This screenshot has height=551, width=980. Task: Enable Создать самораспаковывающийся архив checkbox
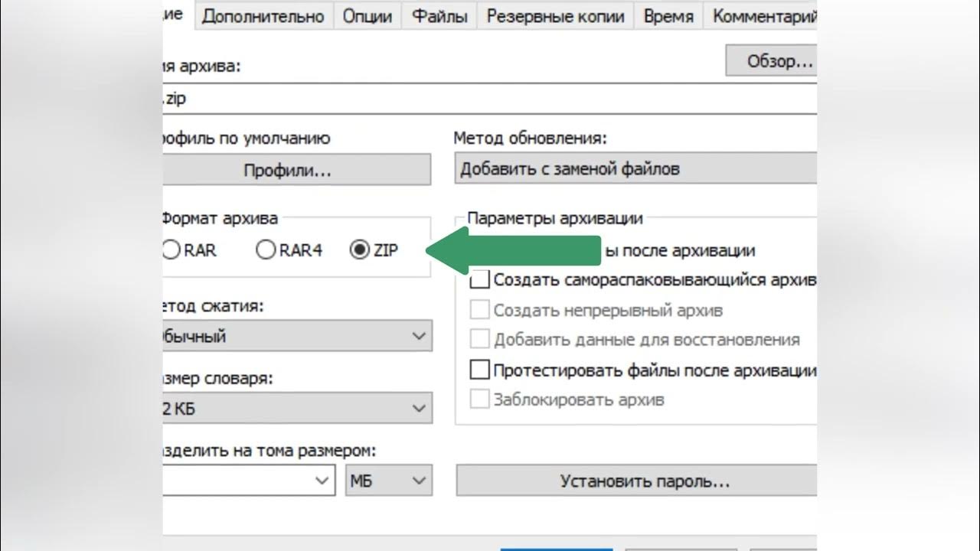pos(480,279)
